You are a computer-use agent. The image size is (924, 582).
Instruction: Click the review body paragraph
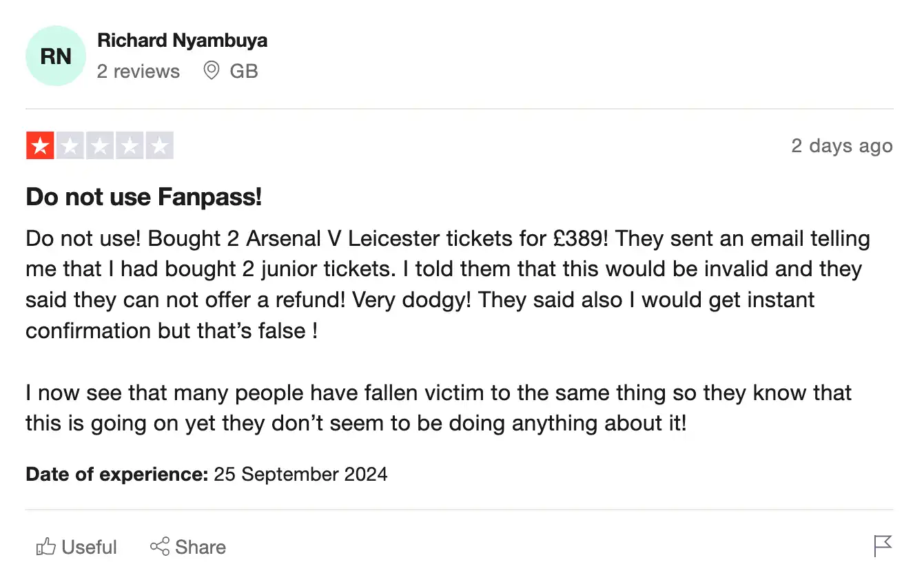coord(446,284)
